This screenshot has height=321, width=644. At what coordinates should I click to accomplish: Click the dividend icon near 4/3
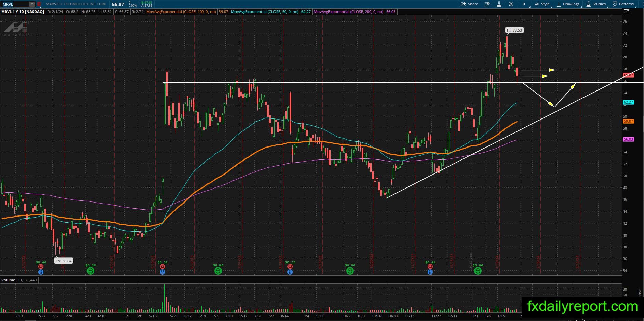[91, 271]
